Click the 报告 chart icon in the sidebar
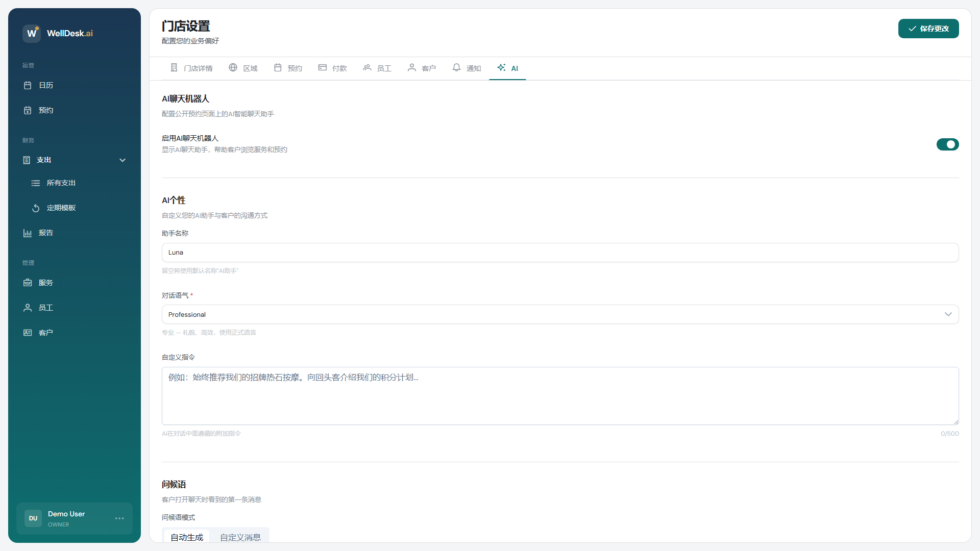 pyautogui.click(x=28, y=233)
